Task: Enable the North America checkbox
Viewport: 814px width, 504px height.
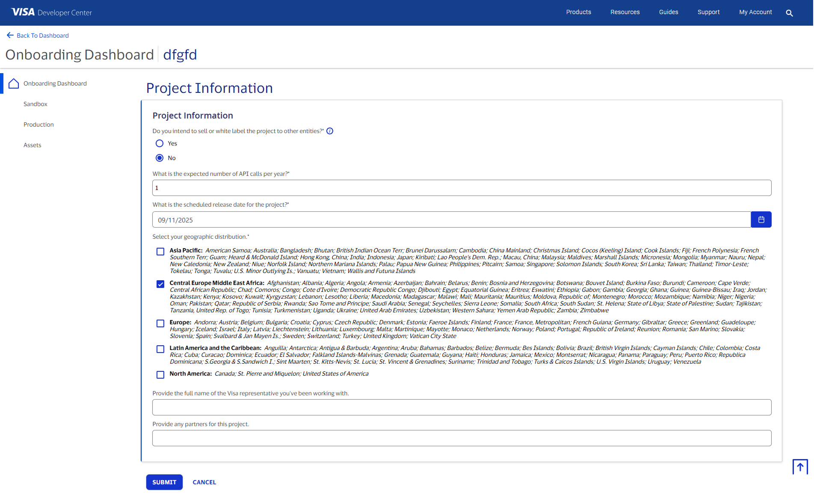Action: (160, 375)
